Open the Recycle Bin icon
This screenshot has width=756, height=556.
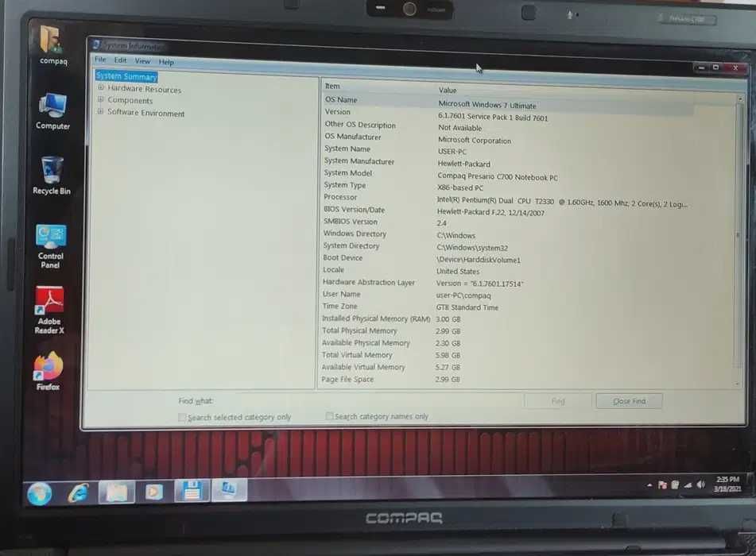(x=52, y=176)
